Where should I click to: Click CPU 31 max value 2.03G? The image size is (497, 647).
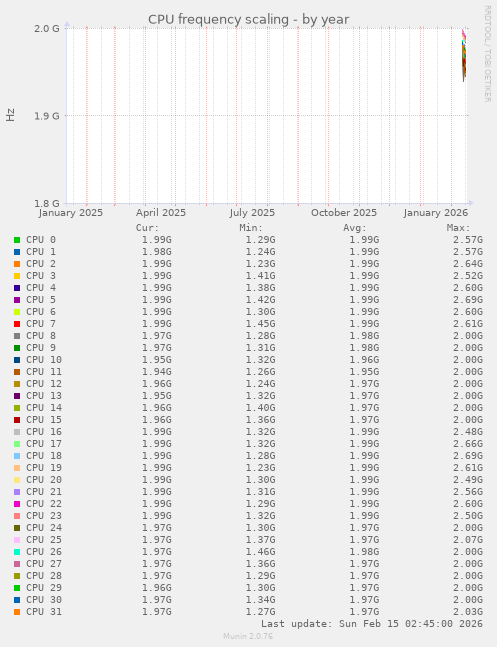pos(468,612)
